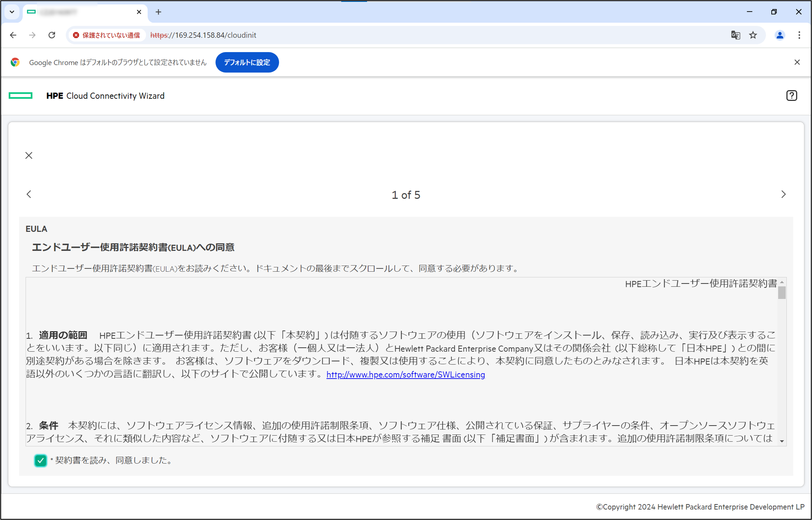Screen dimensions: 812x520
Task: Click the HPE green rectangle logo
Action: (21, 96)
